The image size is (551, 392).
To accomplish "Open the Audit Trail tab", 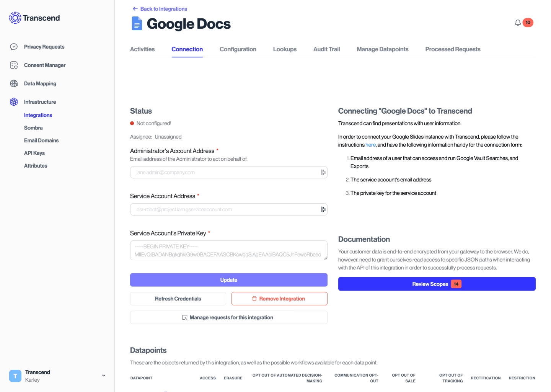I will [326, 49].
